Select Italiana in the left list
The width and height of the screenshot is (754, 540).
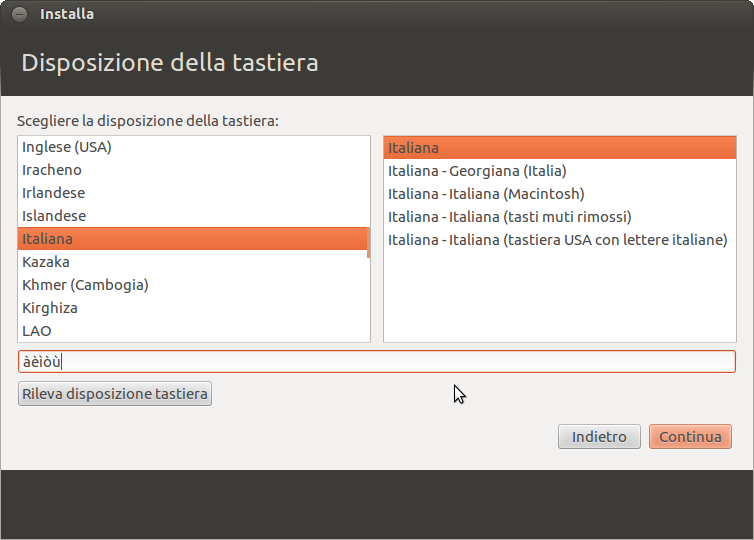48,239
